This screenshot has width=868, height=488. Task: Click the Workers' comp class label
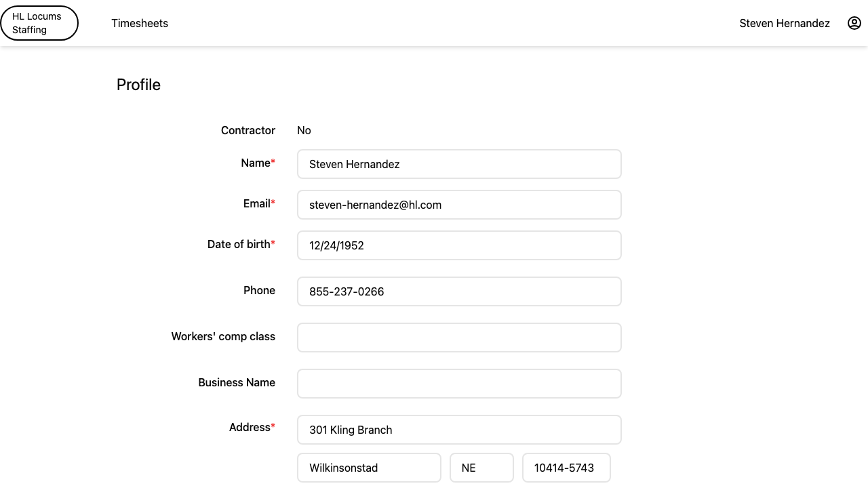coord(223,336)
